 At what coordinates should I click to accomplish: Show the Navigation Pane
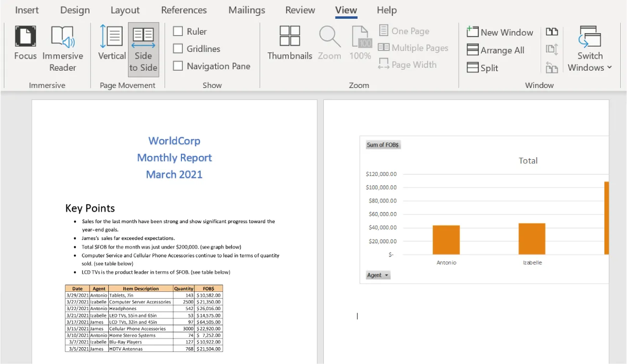(179, 66)
